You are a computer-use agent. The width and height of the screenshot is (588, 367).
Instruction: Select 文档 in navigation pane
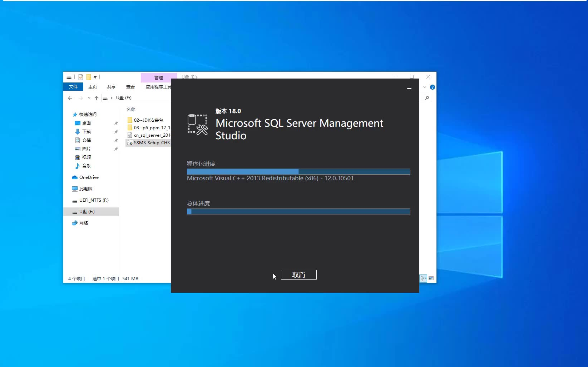click(x=83, y=140)
